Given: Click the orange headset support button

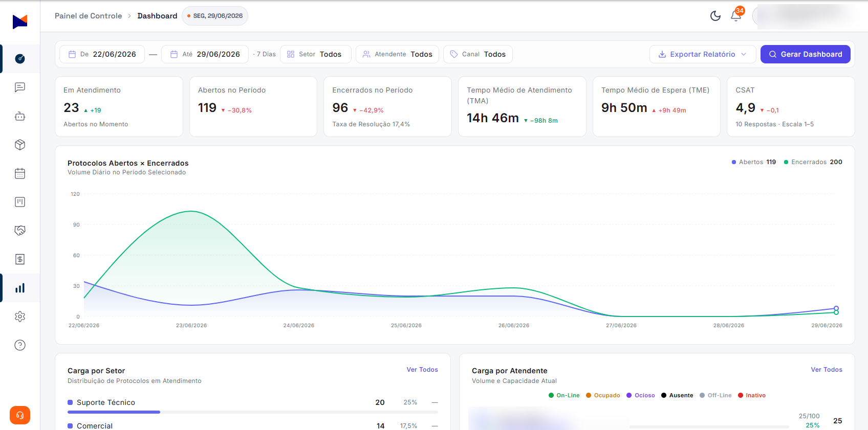Looking at the screenshot, I should point(20,415).
